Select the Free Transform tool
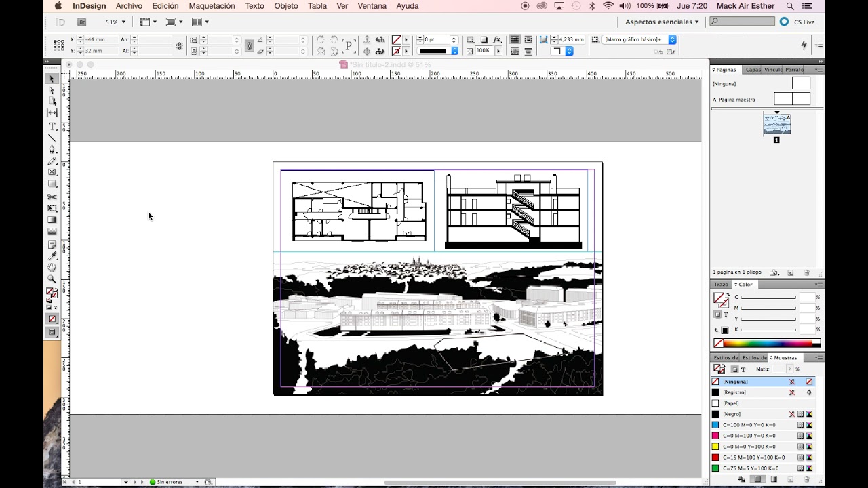The height and width of the screenshot is (488, 868). 52,208
